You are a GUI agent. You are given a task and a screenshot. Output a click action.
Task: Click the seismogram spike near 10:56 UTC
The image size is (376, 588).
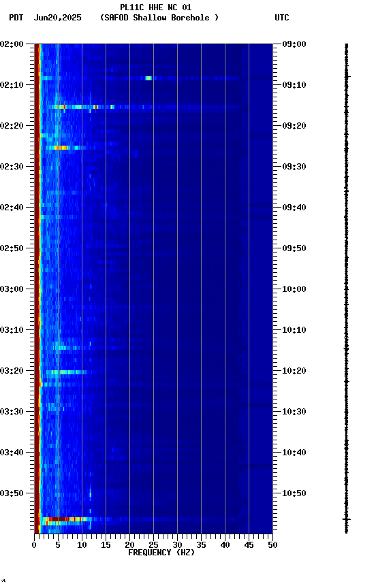click(346, 519)
